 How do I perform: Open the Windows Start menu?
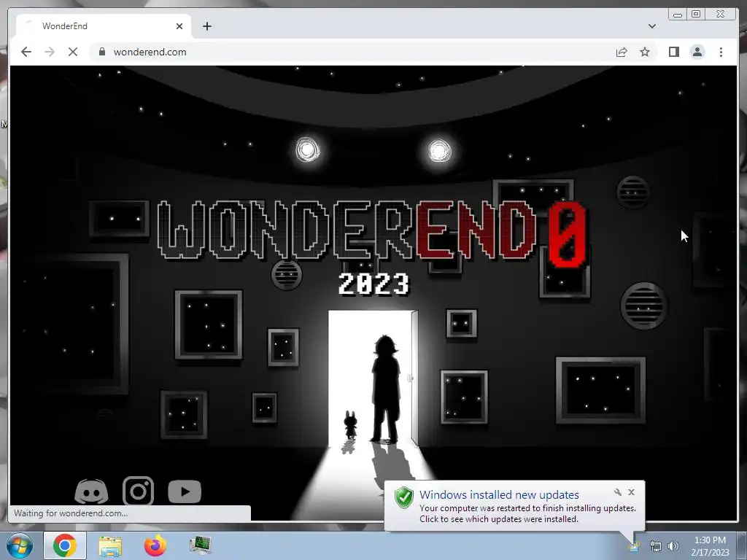tap(20, 545)
